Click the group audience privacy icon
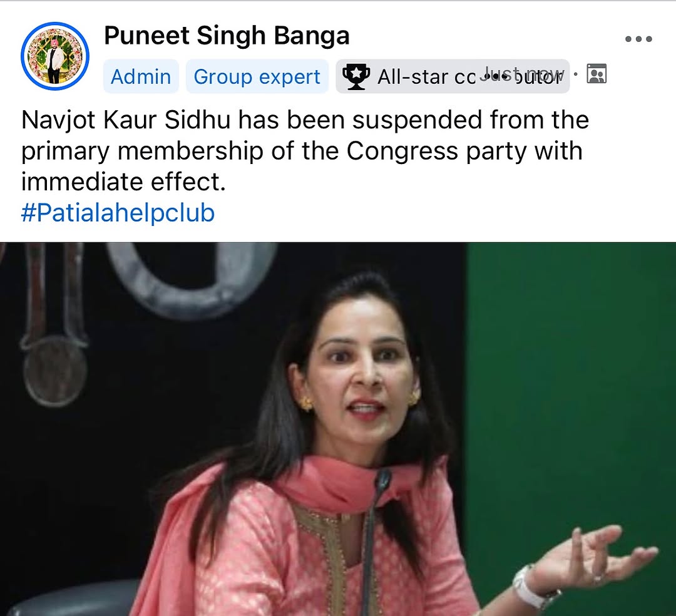The height and width of the screenshot is (616, 676). pos(597,74)
